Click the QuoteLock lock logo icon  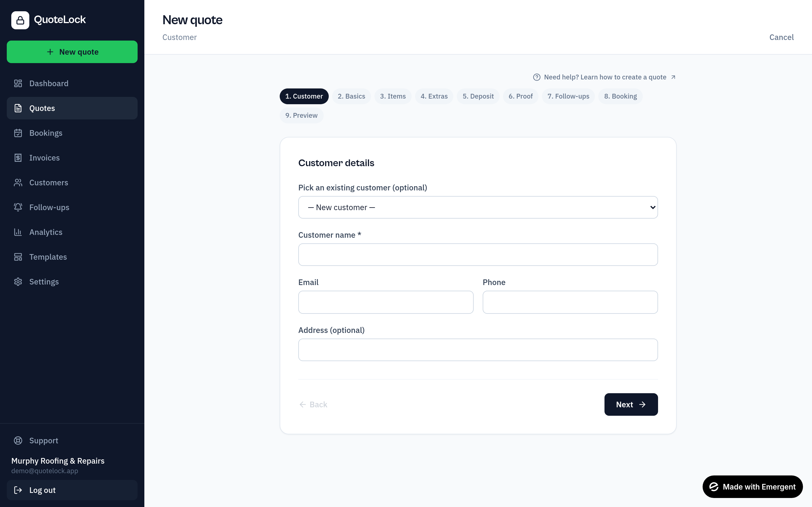tap(20, 20)
